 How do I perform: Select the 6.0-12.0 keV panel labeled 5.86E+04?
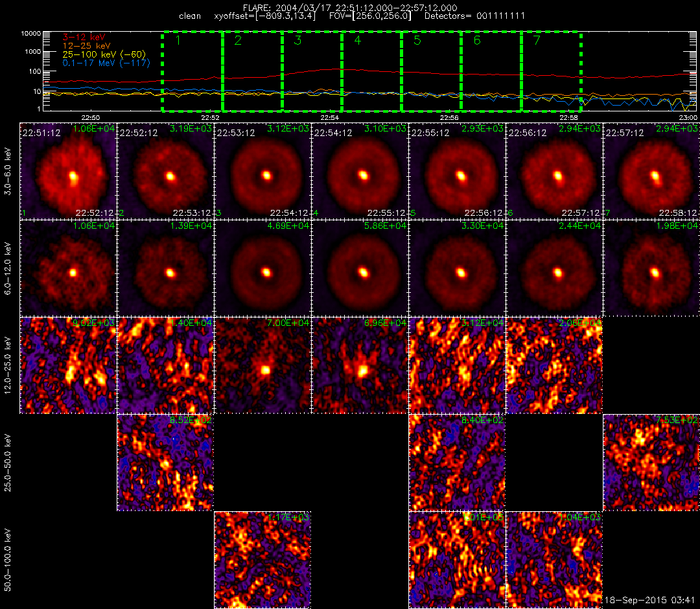pyautogui.click(x=360, y=269)
